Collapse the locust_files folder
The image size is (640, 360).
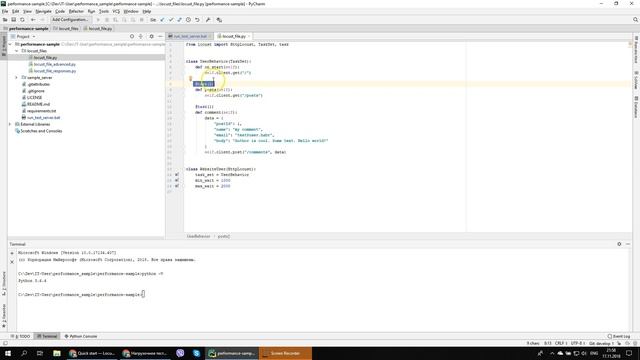click(17, 51)
